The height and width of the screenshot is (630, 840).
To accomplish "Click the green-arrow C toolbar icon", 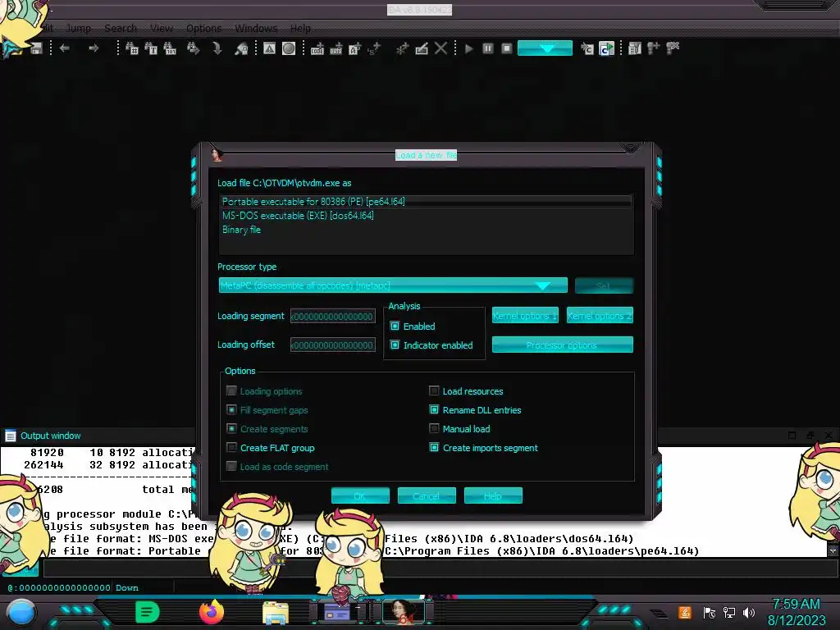I will point(606,48).
